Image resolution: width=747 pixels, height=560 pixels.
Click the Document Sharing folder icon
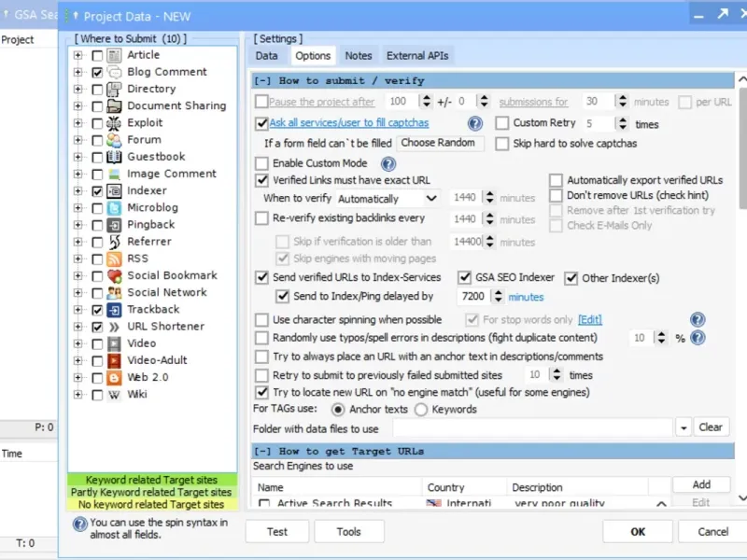click(114, 106)
